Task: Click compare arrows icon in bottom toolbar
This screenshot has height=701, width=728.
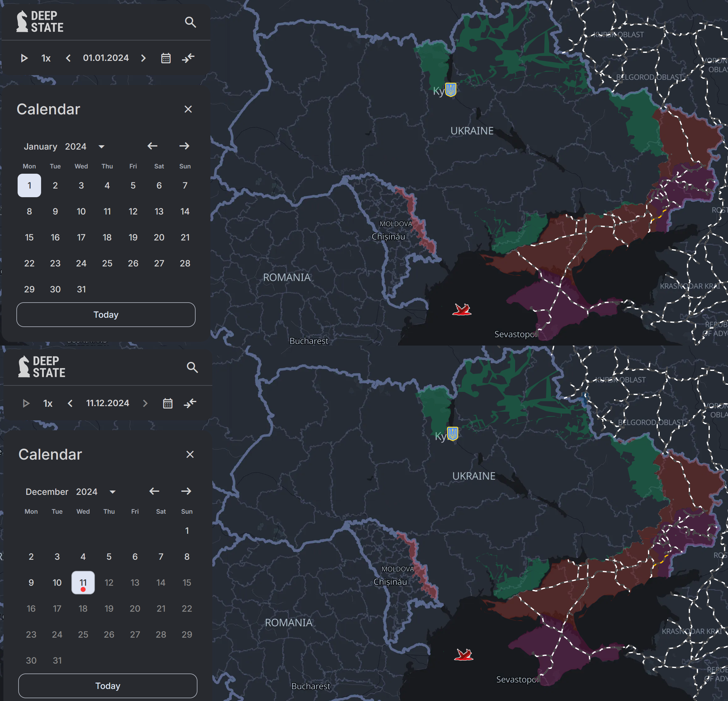Action: (x=190, y=403)
